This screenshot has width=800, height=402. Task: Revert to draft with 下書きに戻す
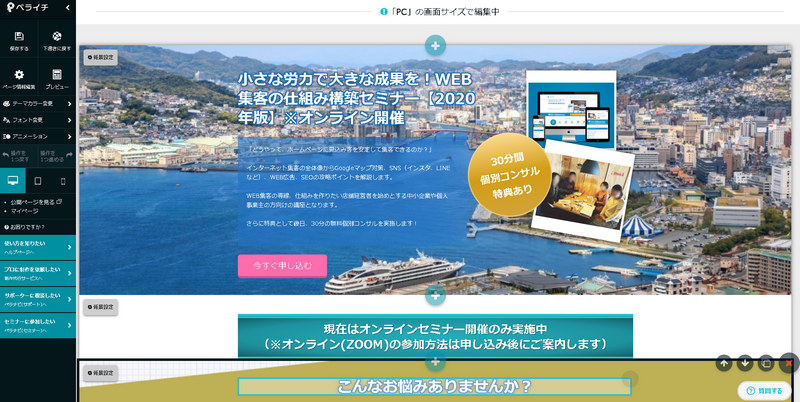tap(57, 41)
